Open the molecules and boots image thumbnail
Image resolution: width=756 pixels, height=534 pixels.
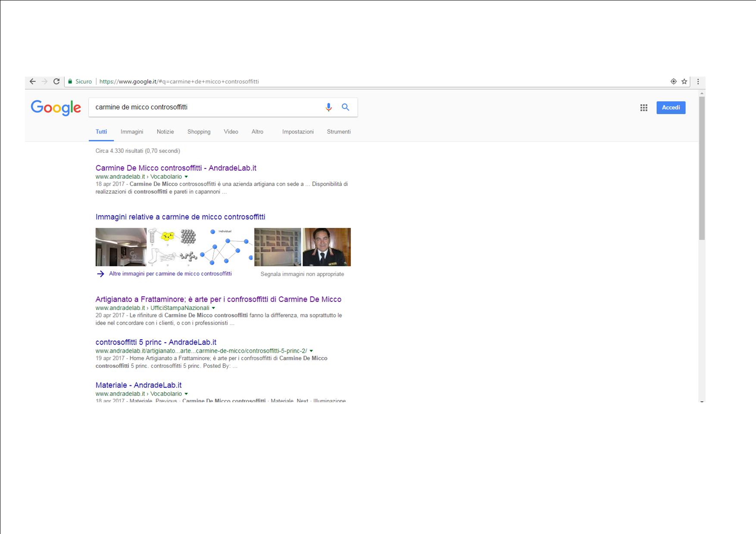[x=172, y=247]
